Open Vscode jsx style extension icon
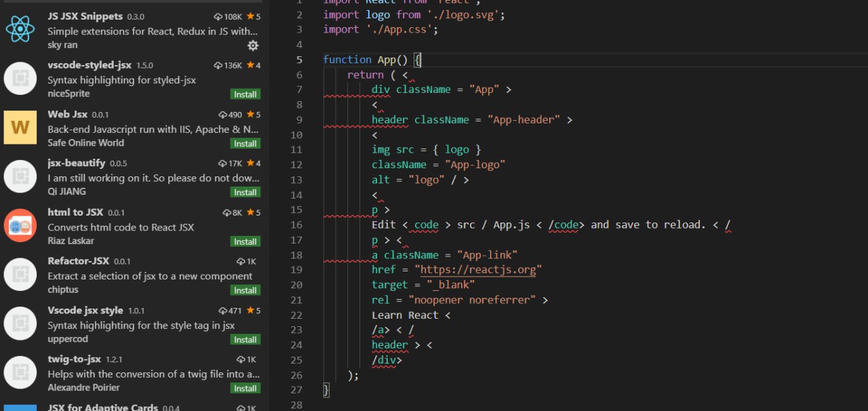 point(20,324)
